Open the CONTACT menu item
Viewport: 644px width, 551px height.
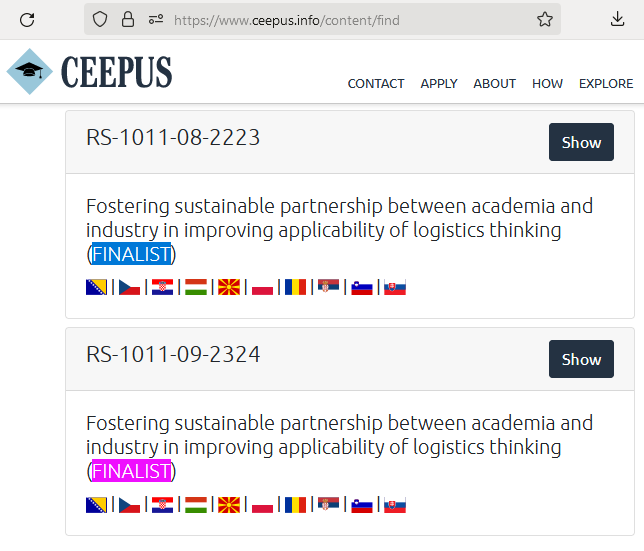pyautogui.click(x=376, y=84)
